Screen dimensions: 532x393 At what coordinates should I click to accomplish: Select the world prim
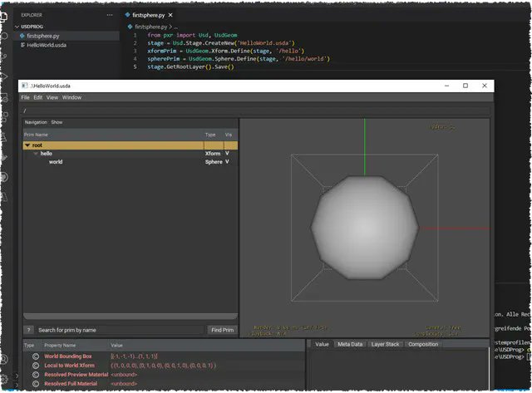56,162
